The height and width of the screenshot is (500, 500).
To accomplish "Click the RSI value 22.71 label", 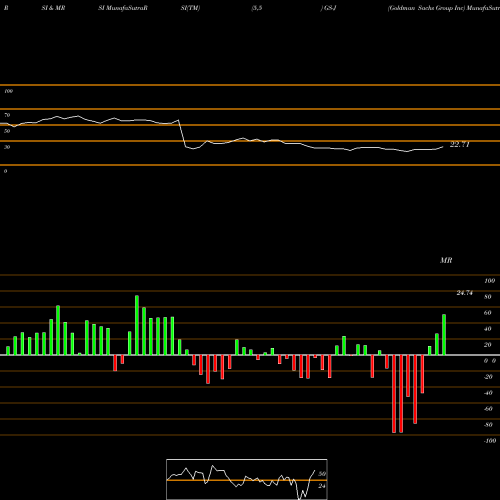I will [x=460, y=144].
